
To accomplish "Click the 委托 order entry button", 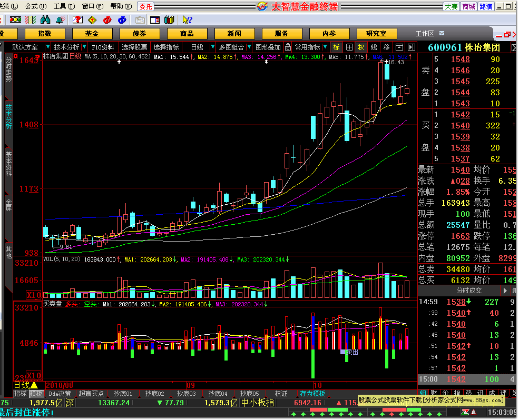I will click(145, 6).
